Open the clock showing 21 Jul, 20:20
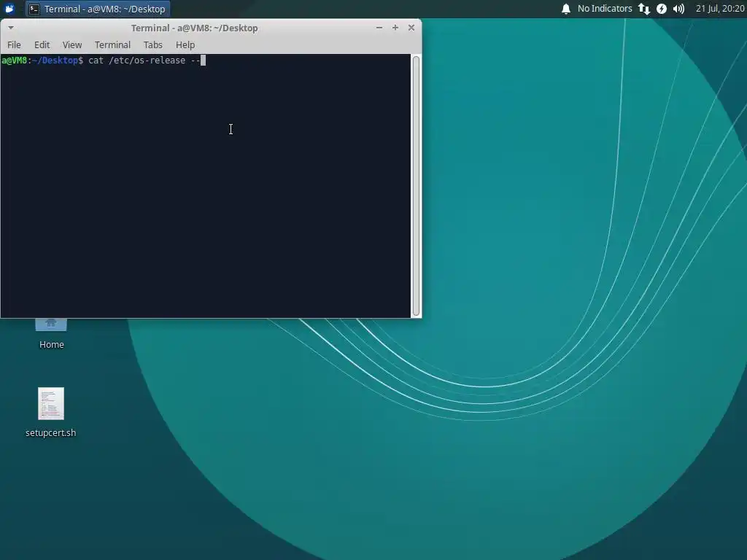 [x=720, y=9]
